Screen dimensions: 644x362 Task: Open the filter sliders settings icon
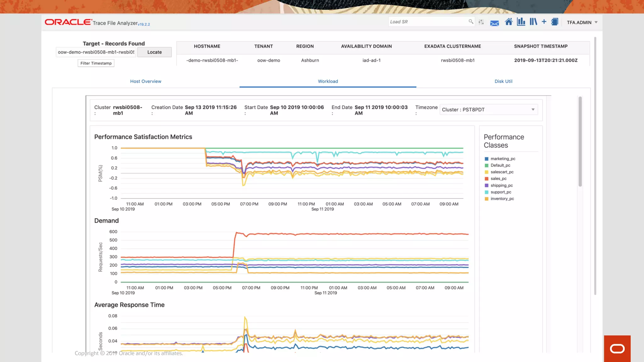(x=481, y=22)
